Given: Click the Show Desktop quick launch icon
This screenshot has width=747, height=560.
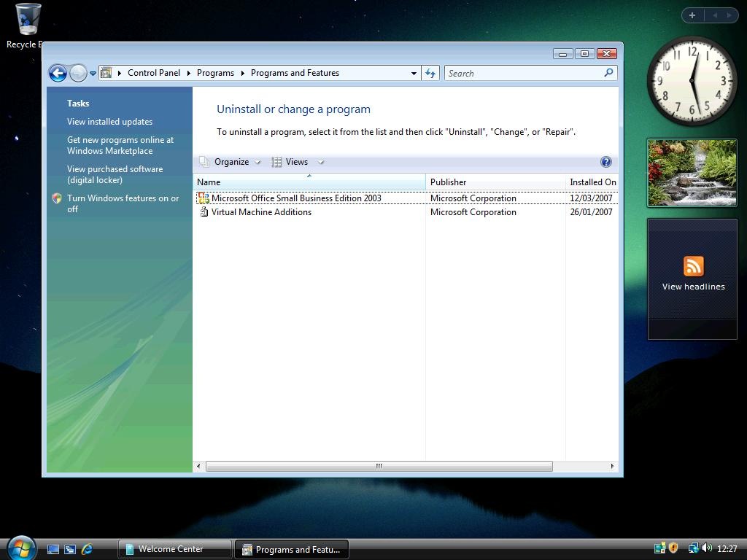Looking at the screenshot, I should tap(53, 550).
